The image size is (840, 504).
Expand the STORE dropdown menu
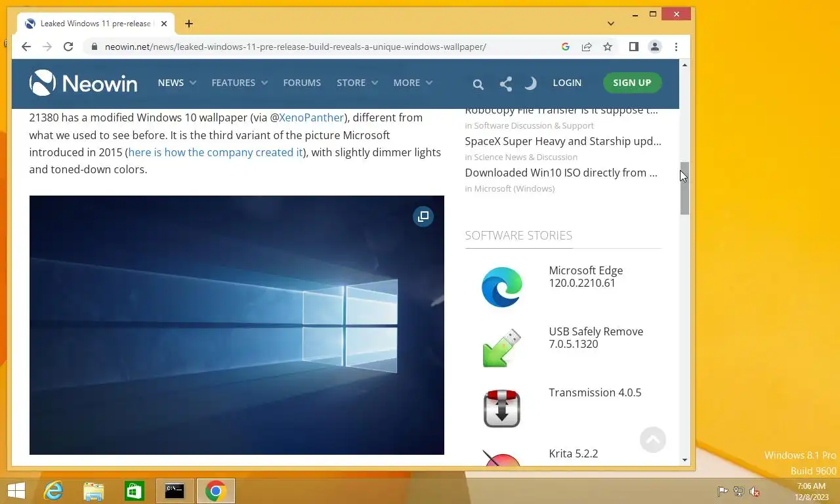tap(357, 83)
